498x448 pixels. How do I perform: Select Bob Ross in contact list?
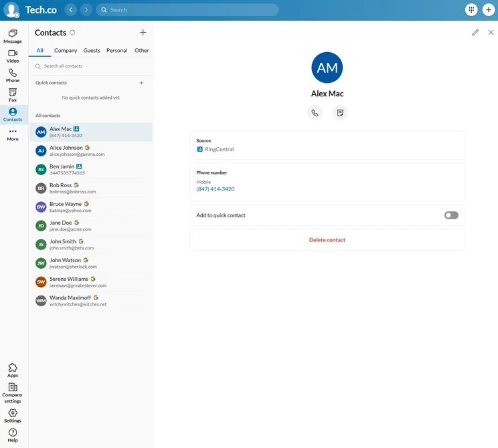point(91,188)
